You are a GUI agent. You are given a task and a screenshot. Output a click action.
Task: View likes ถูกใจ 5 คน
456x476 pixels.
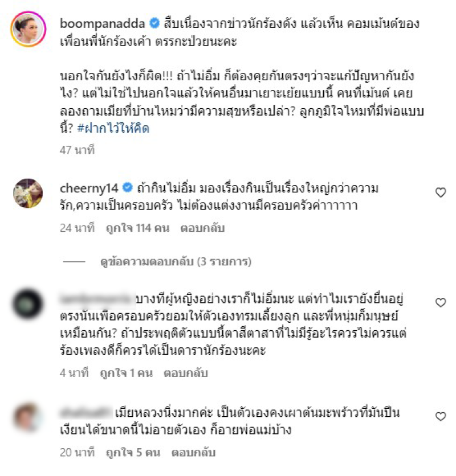click(x=133, y=452)
